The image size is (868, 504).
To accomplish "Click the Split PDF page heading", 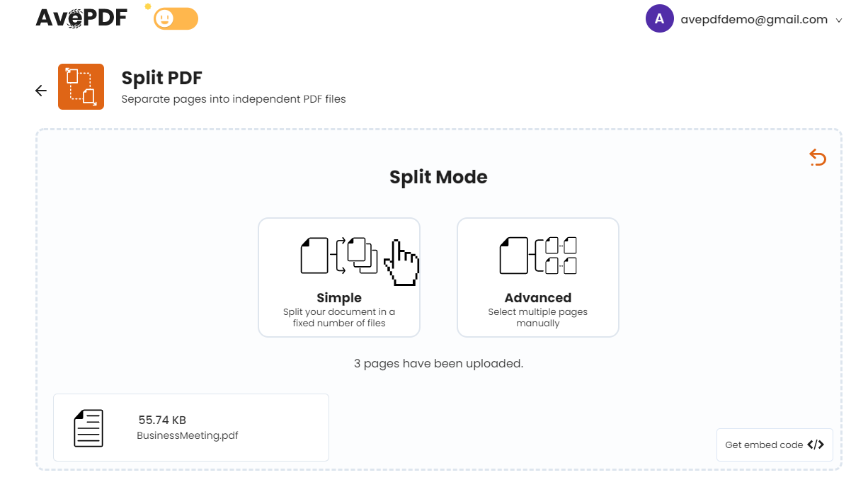I will pyautogui.click(x=162, y=78).
